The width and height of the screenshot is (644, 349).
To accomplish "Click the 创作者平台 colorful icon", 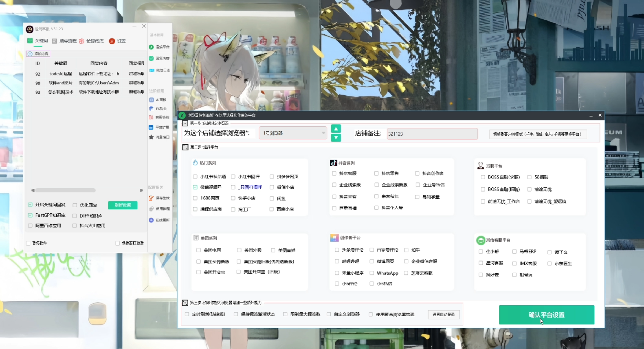I will tap(334, 238).
